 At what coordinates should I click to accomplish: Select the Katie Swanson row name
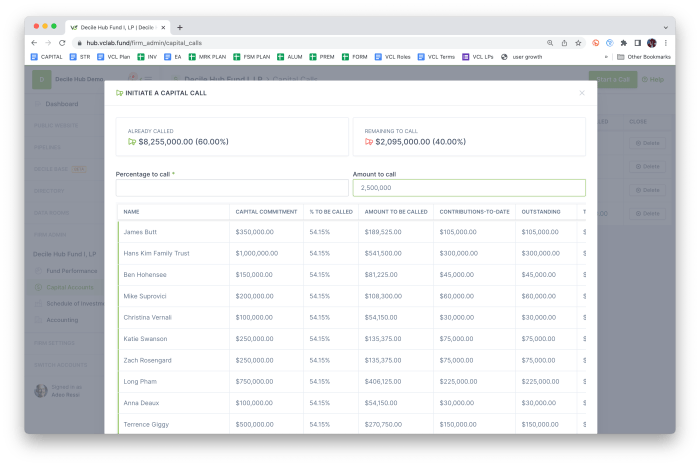point(145,339)
